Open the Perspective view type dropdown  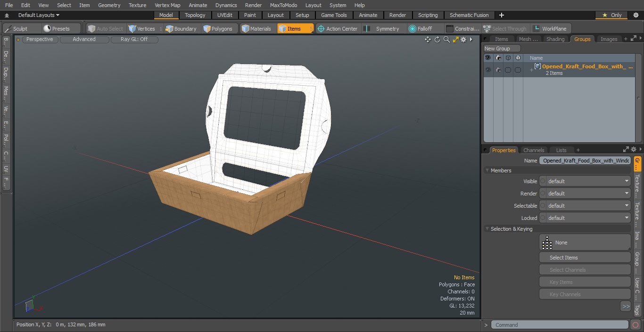pos(40,40)
